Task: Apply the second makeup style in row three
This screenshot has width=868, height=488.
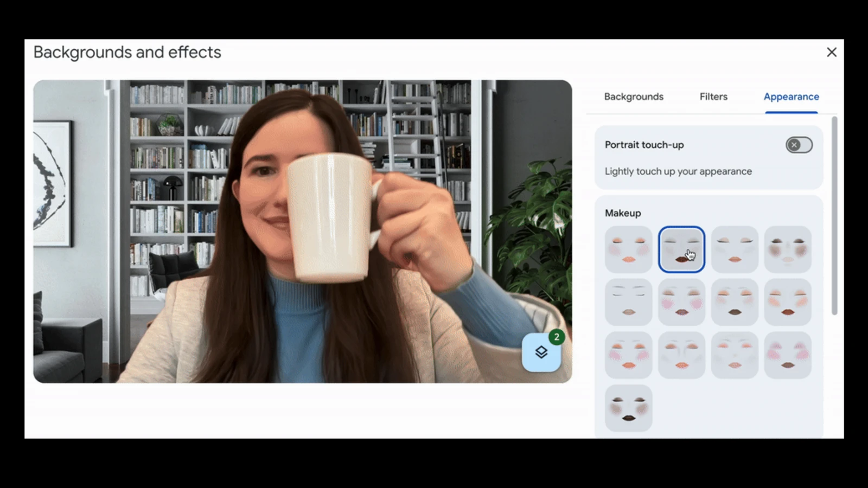Action: coord(681,355)
